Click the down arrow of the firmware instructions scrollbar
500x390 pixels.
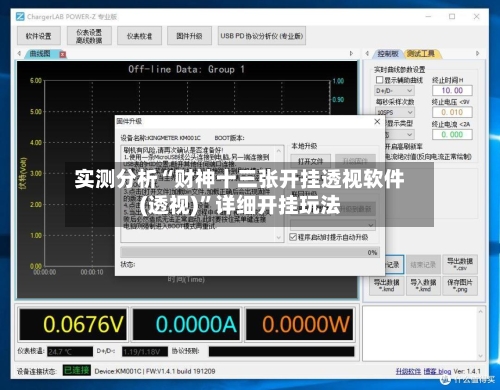[x=279, y=237]
